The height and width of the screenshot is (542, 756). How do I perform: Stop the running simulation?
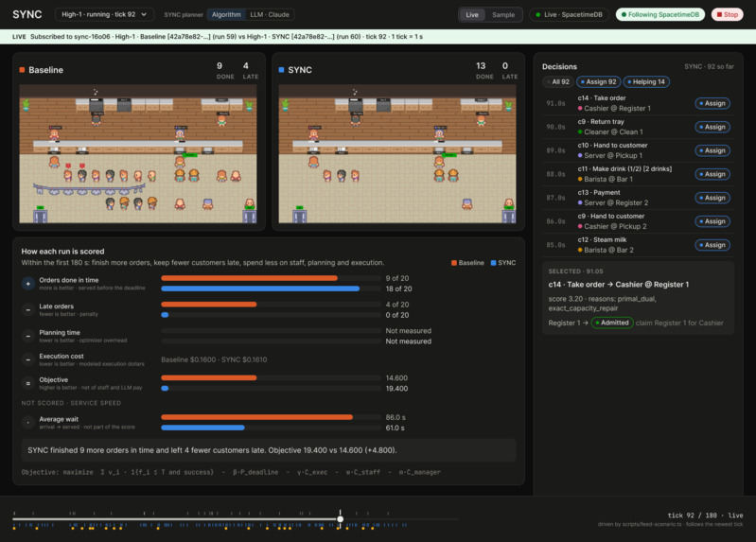[x=727, y=14]
